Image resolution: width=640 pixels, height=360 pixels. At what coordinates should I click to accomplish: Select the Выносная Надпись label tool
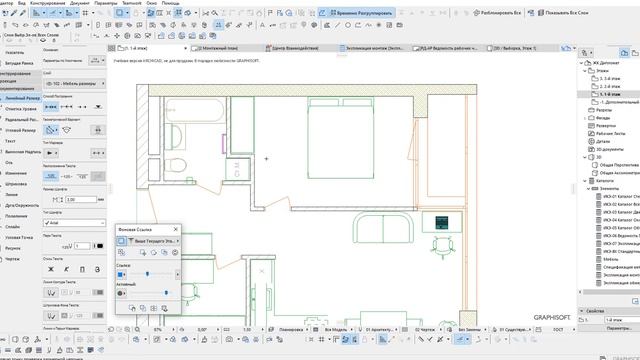(22, 152)
